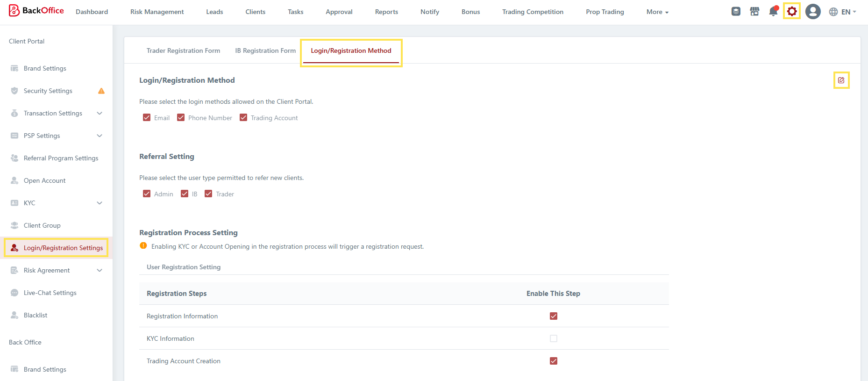
Task: Expand the Transaction Settings submenu
Action: coord(100,113)
